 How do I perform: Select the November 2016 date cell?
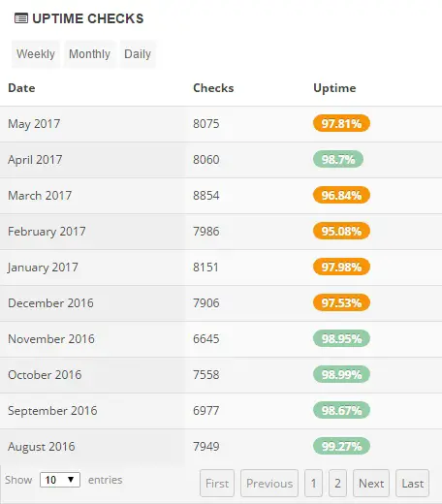click(51, 339)
